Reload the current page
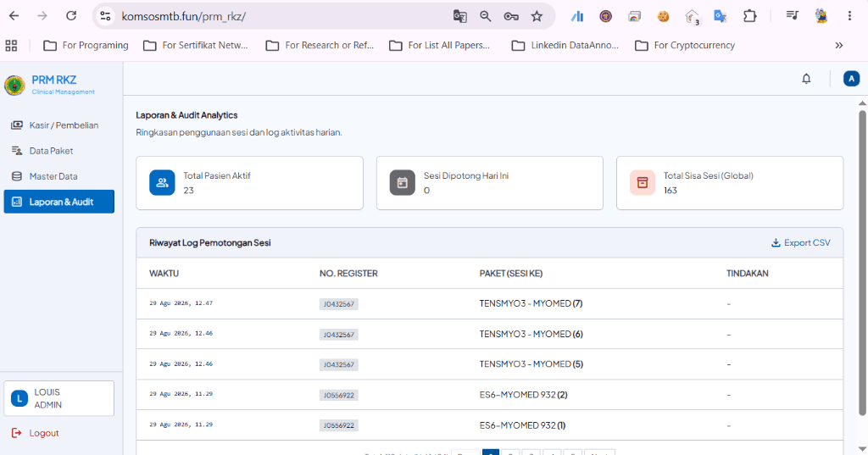 click(71, 16)
